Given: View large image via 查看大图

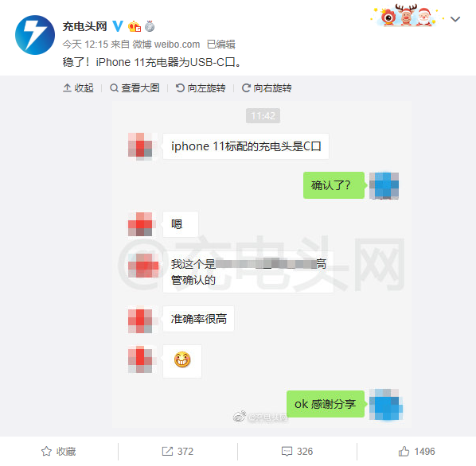Looking at the screenshot, I should click(135, 88).
